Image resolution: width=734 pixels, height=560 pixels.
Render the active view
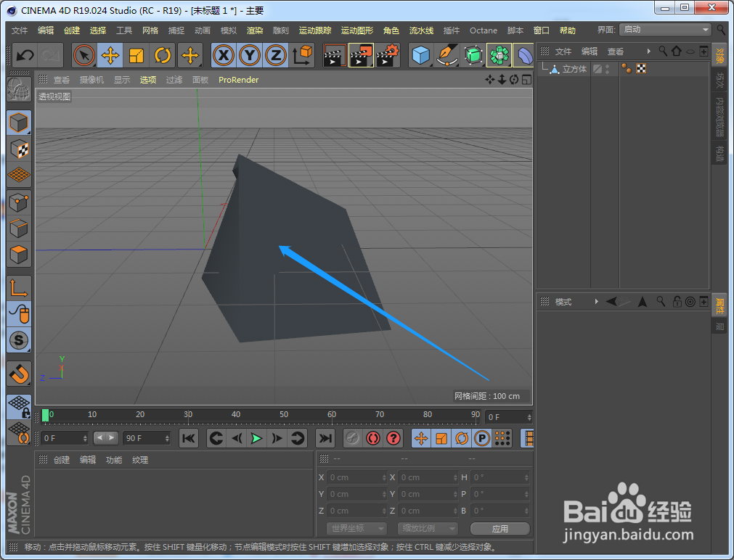(335, 56)
